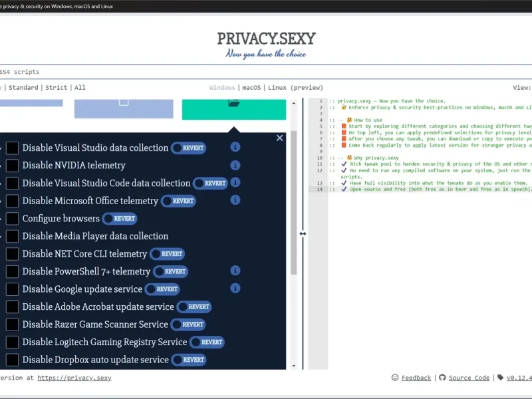Open the v0.12.4 version link
The width and height of the screenshot is (532, 399).
[519, 378]
